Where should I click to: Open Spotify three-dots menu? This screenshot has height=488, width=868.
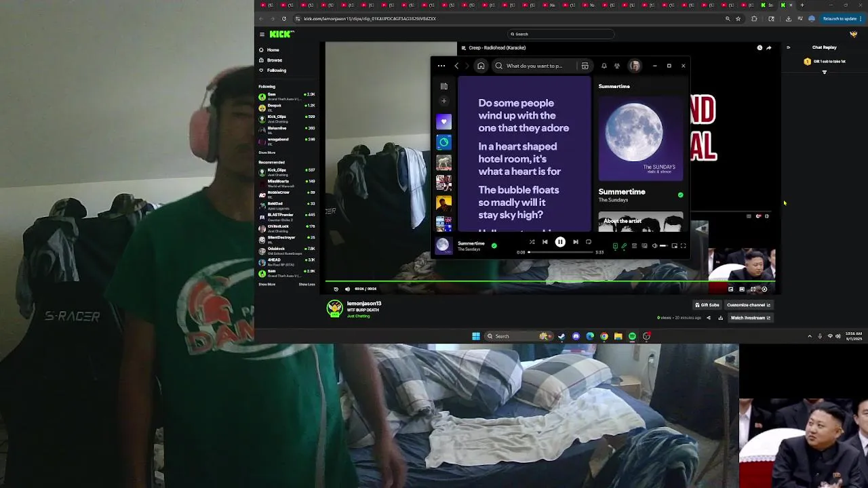pos(441,66)
